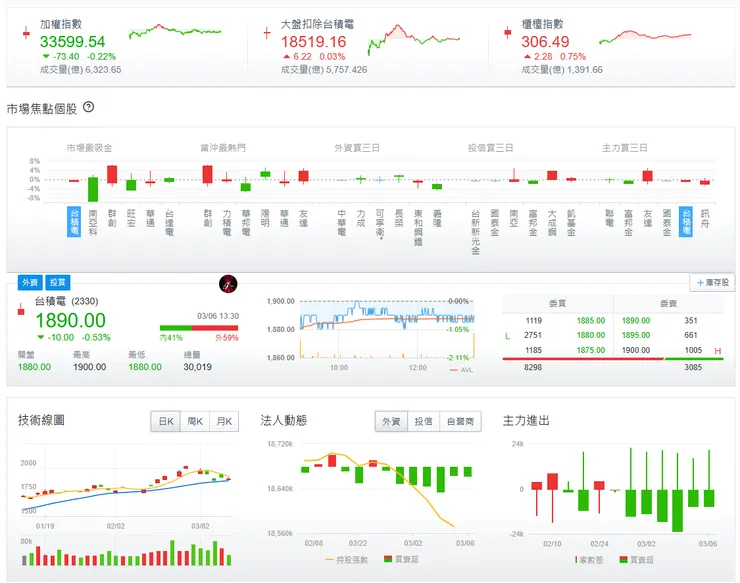The image size is (740, 583).
Task: Select 長榮 stock label
Action: pyautogui.click(x=399, y=218)
